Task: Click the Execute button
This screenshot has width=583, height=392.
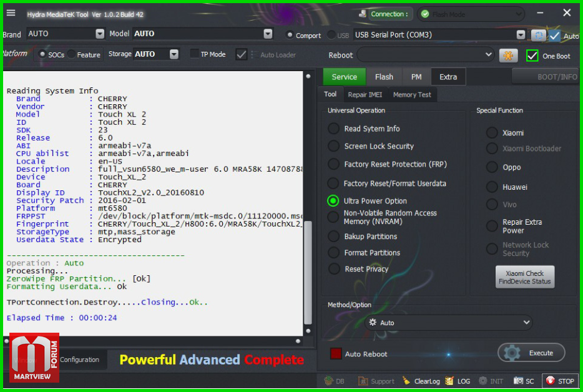Action: tap(531, 353)
